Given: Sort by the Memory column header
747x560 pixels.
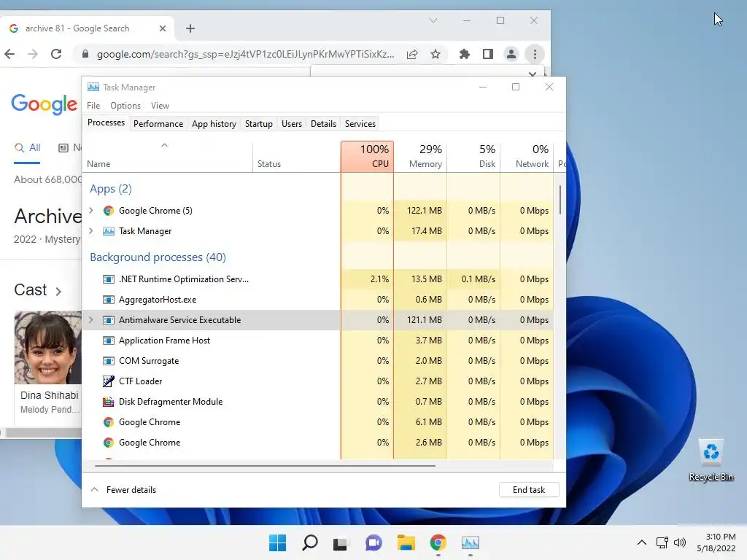Looking at the screenshot, I should point(420,157).
